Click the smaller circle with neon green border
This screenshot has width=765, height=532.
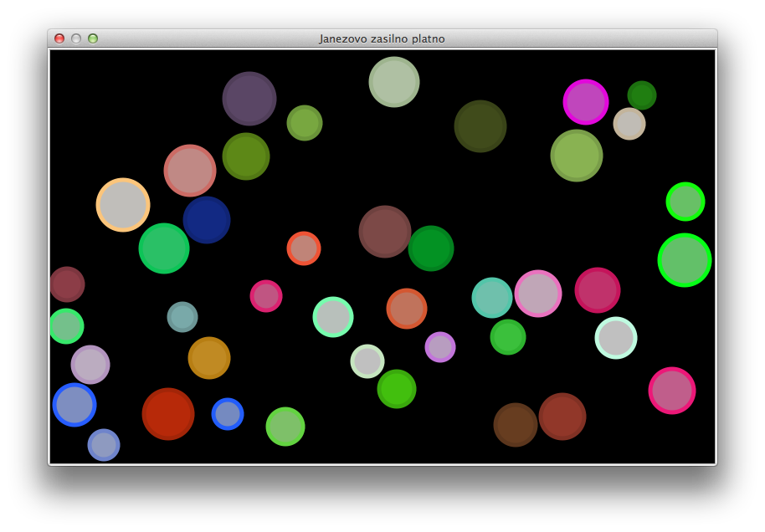pos(685,202)
